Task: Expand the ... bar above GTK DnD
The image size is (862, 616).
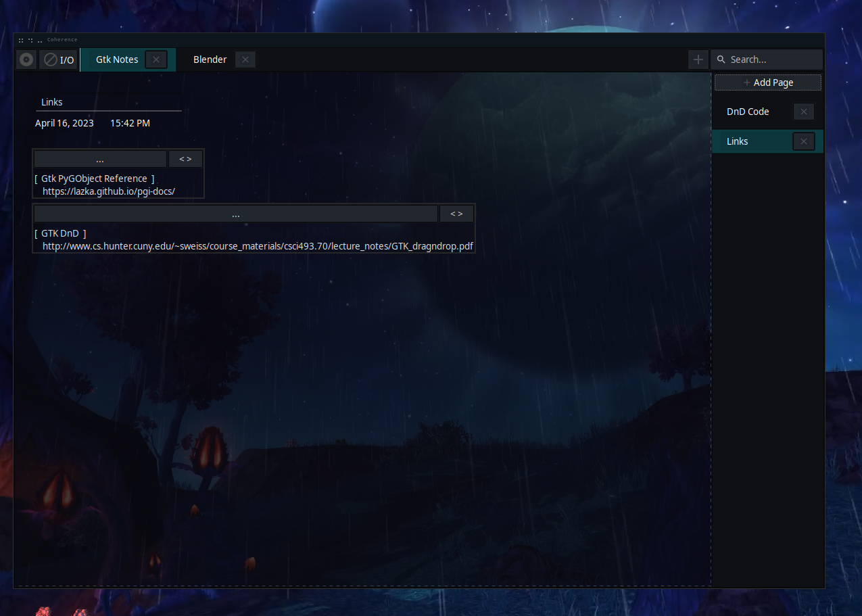Action: [x=235, y=214]
